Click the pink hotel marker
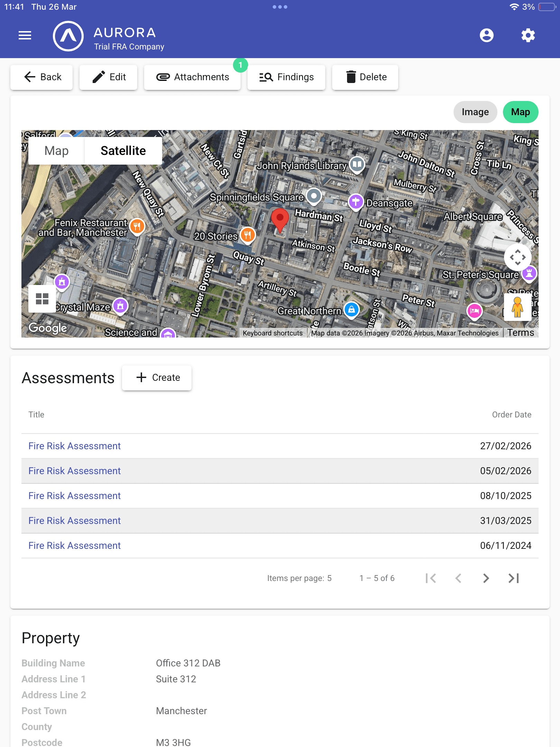 pos(475,311)
